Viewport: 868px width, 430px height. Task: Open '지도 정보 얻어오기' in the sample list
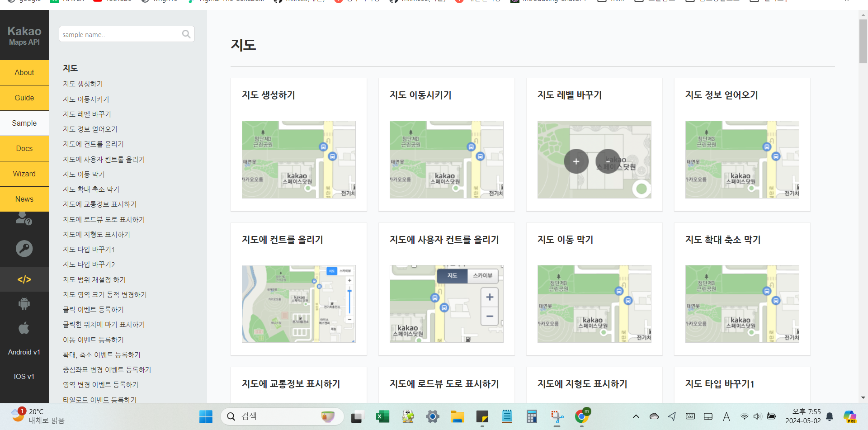tap(90, 129)
